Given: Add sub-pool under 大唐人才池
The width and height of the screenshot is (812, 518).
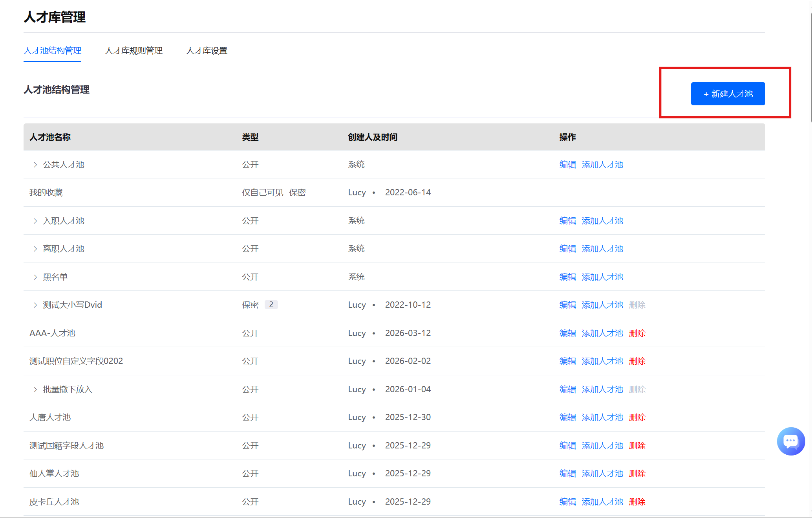Looking at the screenshot, I should point(602,417).
